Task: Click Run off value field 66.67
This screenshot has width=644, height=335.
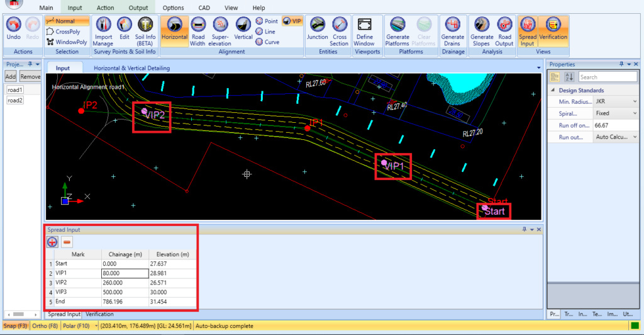Action: click(616, 125)
